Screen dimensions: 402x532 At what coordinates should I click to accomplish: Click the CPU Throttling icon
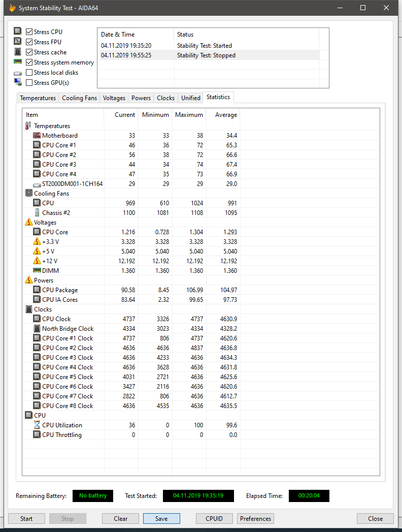(37, 434)
